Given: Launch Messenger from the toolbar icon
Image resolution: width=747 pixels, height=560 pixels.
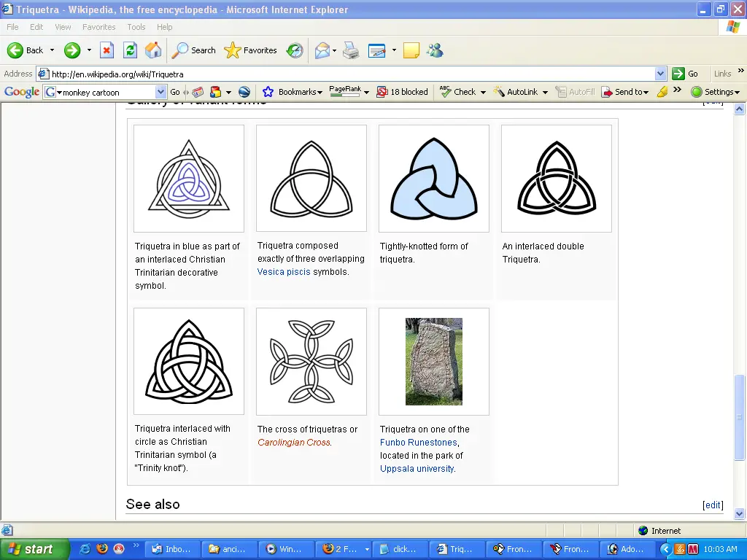Looking at the screenshot, I should coord(435,50).
